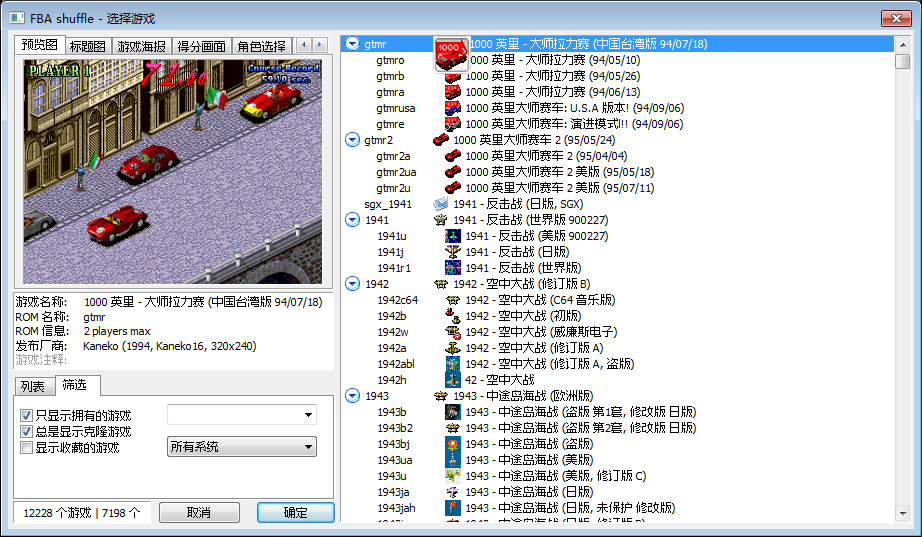Click the 1942h game icon
This screenshot has height=537, width=922.
(452, 380)
